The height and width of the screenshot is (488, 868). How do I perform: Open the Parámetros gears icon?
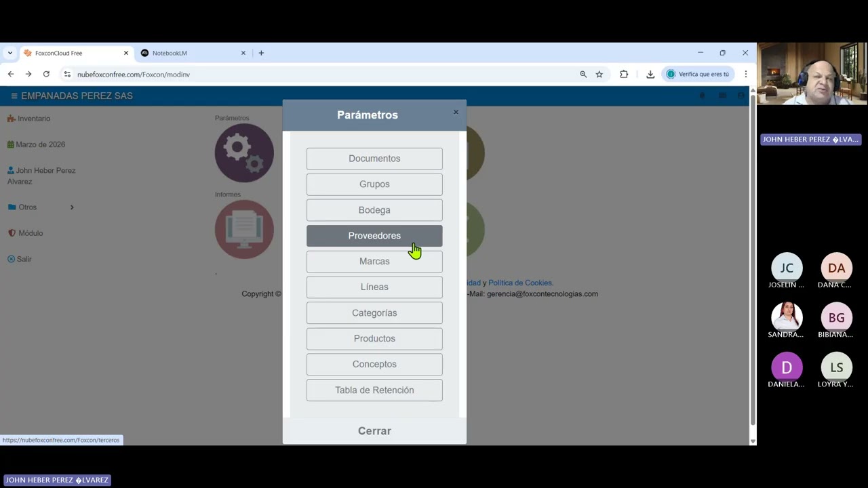click(x=244, y=152)
